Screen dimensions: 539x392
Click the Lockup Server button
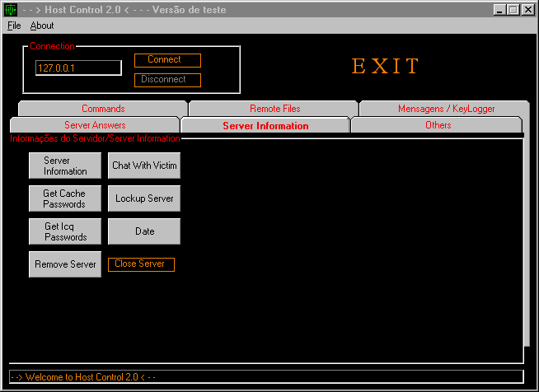144,198
